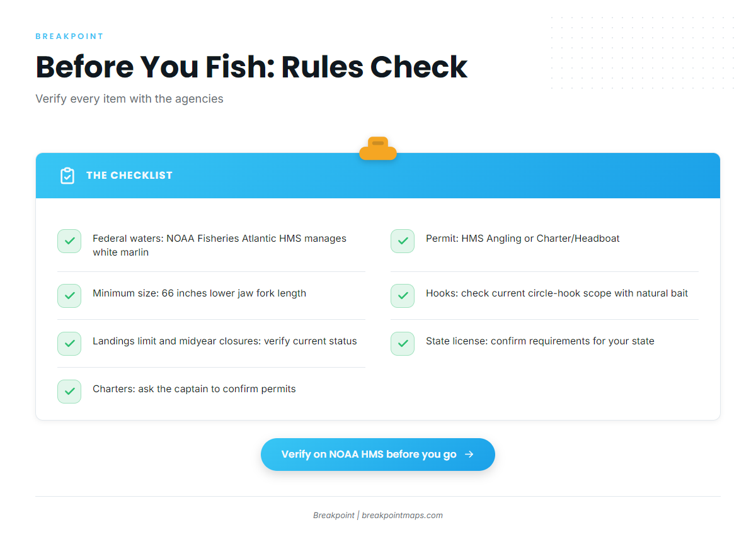The height and width of the screenshot is (537, 756).
Task: Toggle the State license checkbox
Action: point(403,344)
